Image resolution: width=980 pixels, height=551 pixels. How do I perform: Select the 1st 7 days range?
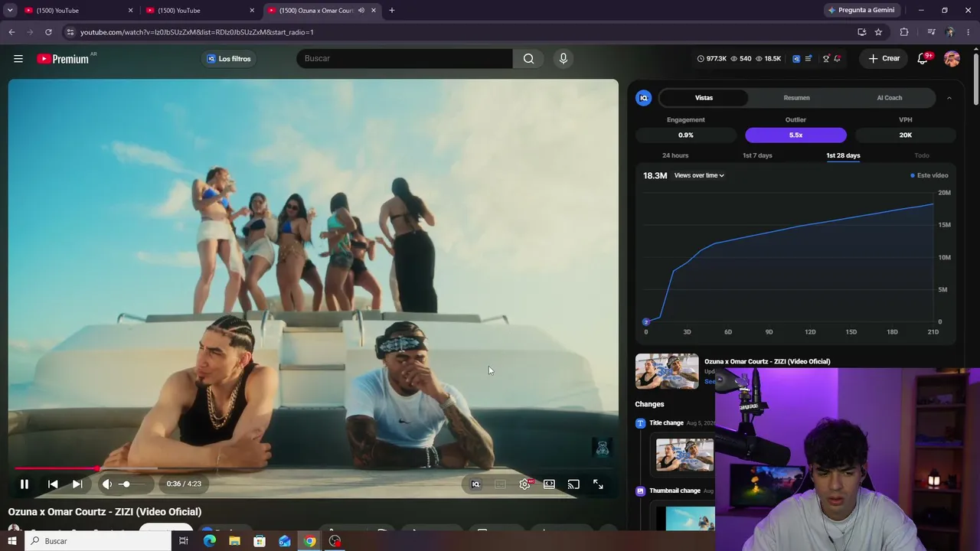pyautogui.click(x=757, y=156)
